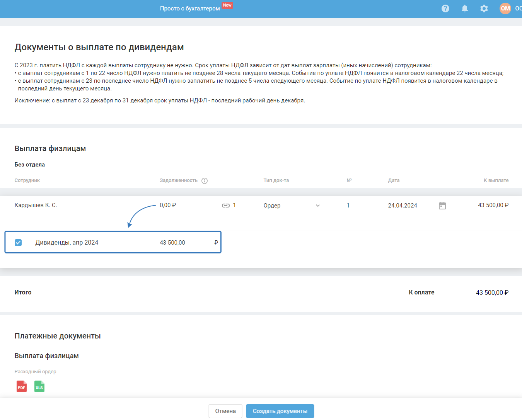This screenshot has width=522, height=420.
Task: Click the OM user avatar
Action: tap(505, 9)
